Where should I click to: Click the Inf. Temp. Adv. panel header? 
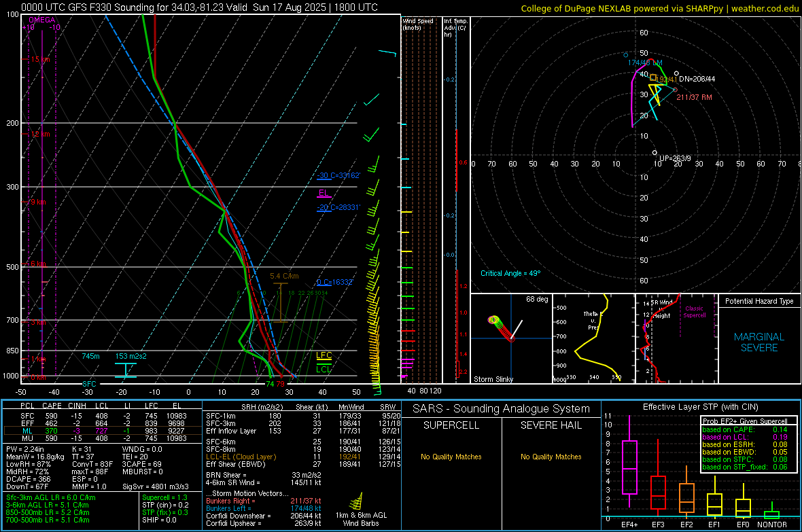pyautogui.click(x=455, y=28)
